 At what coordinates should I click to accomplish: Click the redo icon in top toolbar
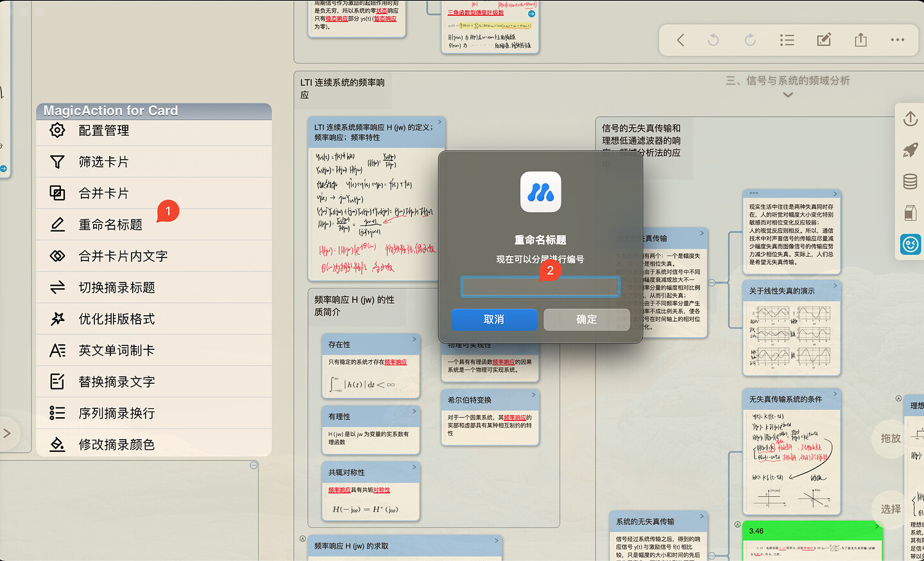(x=749, y=40)
